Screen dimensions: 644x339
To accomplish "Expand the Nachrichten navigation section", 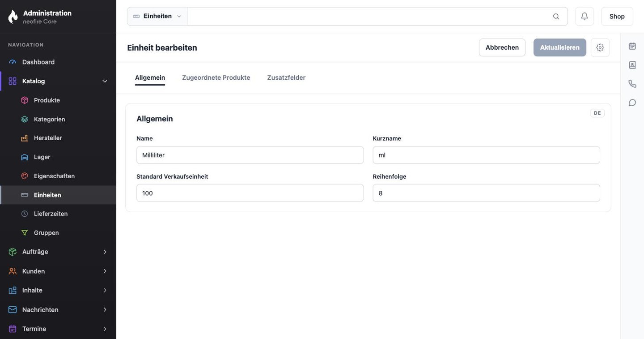I will [x=105, y=309].
